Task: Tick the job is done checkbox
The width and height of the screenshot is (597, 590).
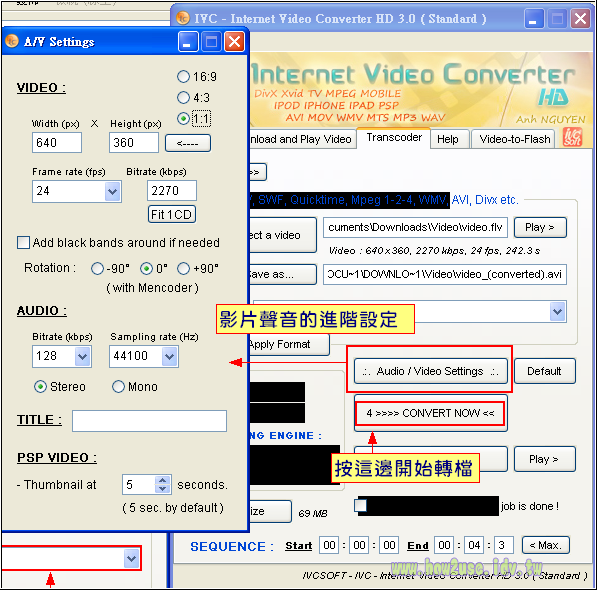Action: [360, 505]
